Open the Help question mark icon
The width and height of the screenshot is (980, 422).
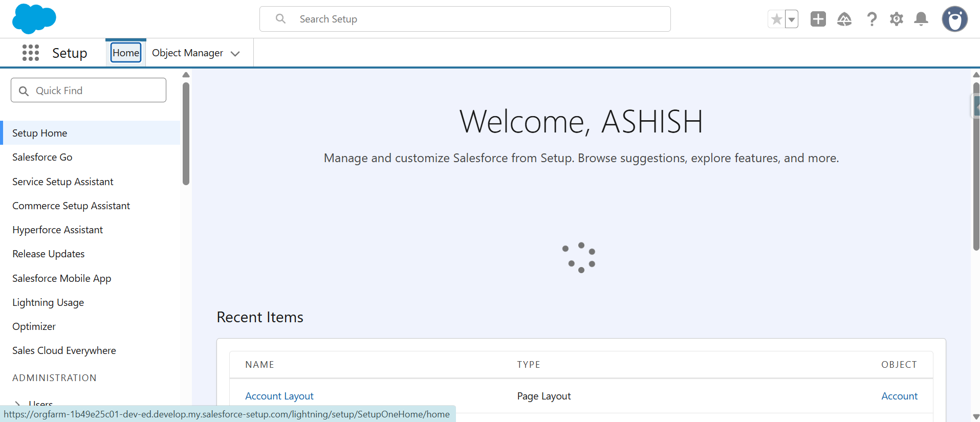pyautogui.click(x=872, y=19)
